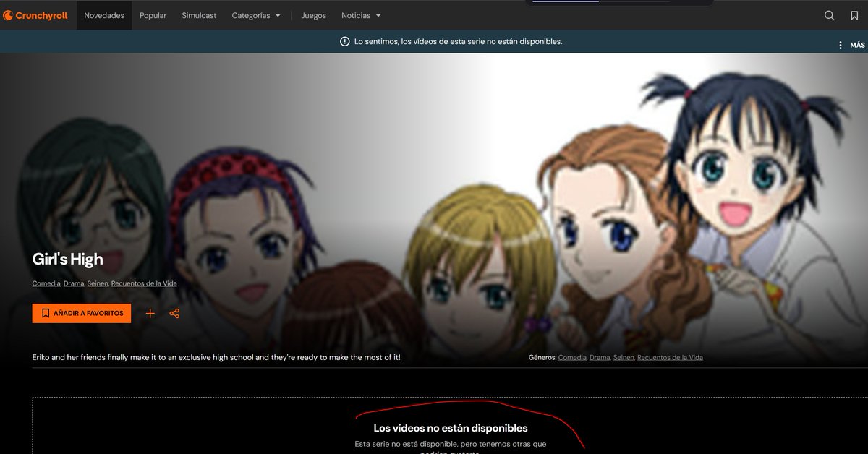This screenshot has height=454, width=868.
Task: Click the info icon in the unavailable banner
Action: point(345,41)
